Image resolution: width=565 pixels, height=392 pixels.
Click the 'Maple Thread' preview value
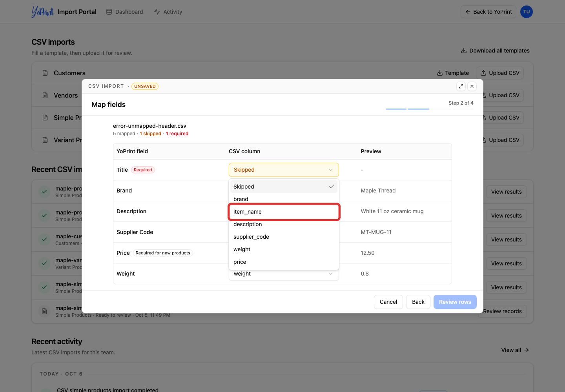(378, 191)
